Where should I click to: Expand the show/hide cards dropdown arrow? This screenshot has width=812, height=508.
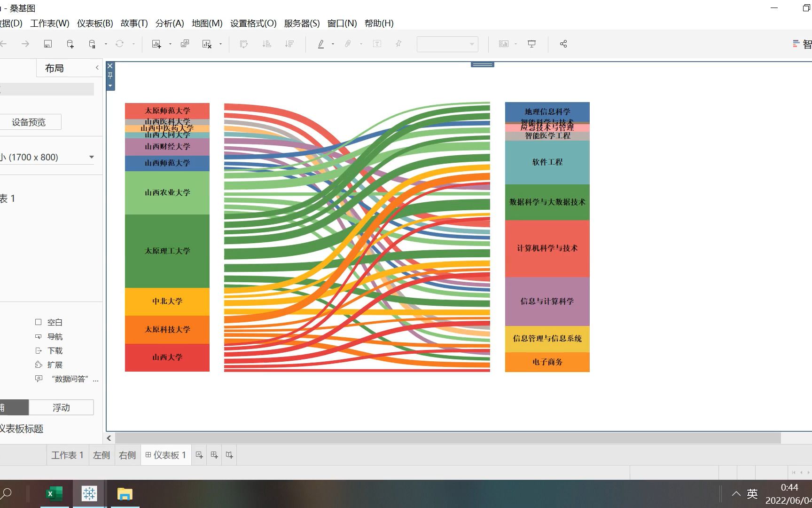tap(515, 44)
